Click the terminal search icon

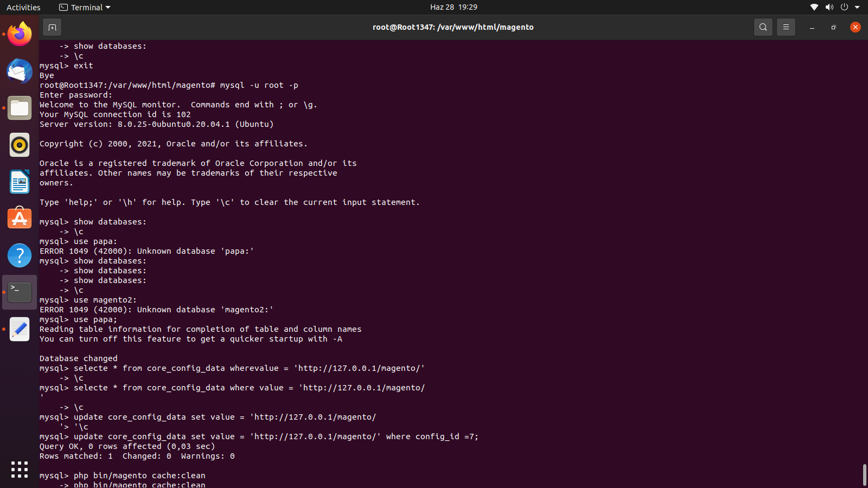coord(763,27)
